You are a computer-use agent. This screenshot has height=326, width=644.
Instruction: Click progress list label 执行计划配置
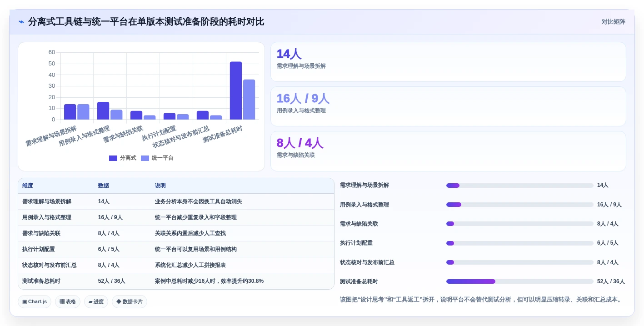(356, 243)
